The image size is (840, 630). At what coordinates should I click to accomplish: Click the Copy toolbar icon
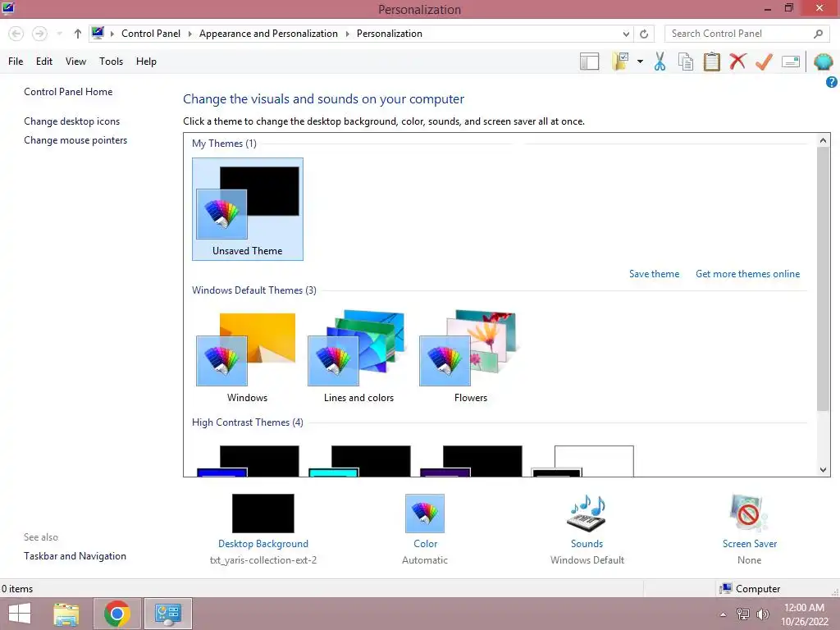[x=686, y=61]
